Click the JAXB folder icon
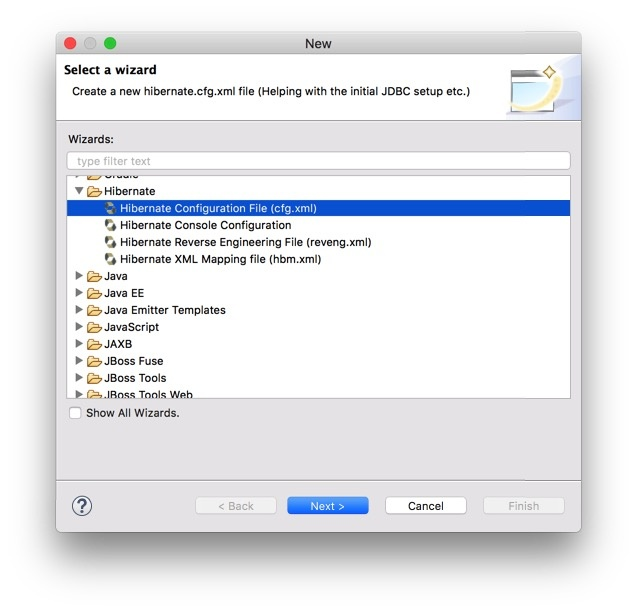The height and width of the screenshot is (612, 637). coord(94,344)
